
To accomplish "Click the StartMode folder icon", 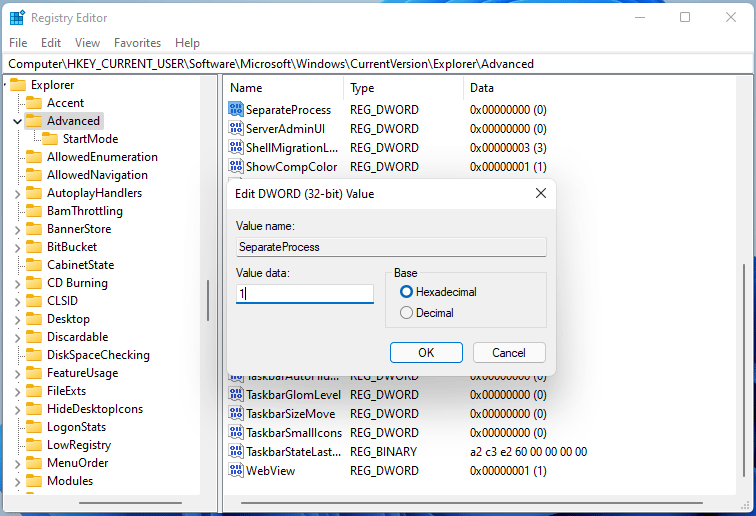I will point(50,139).
